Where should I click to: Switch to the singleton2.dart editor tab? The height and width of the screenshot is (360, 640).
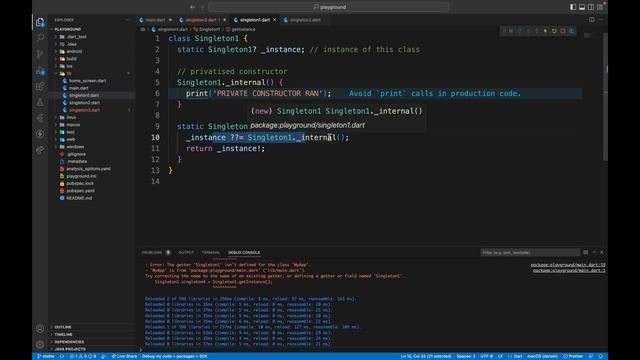pos(305,20)
